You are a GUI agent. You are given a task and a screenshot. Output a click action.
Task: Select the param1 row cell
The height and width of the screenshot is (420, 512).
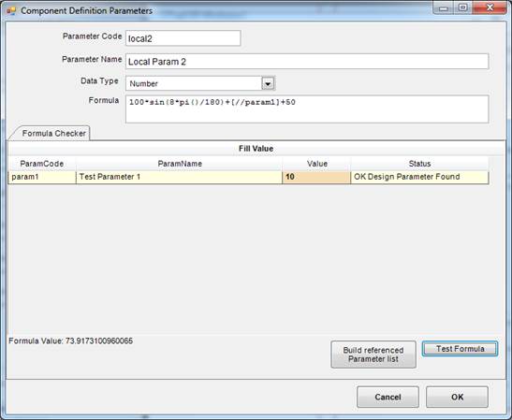[42, 177]
